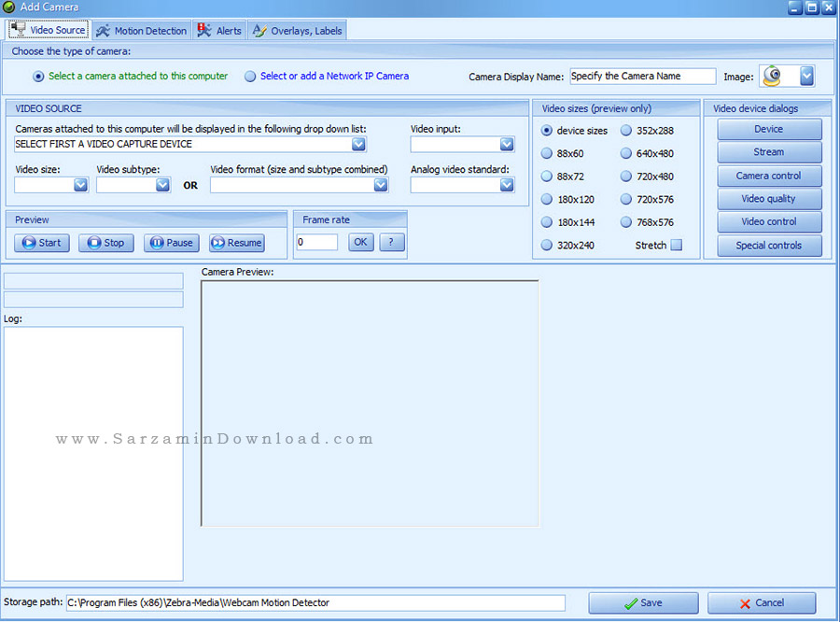Screen dimensions: 840x622
Task: Maximize the Add Camera window
Action: 812,7
